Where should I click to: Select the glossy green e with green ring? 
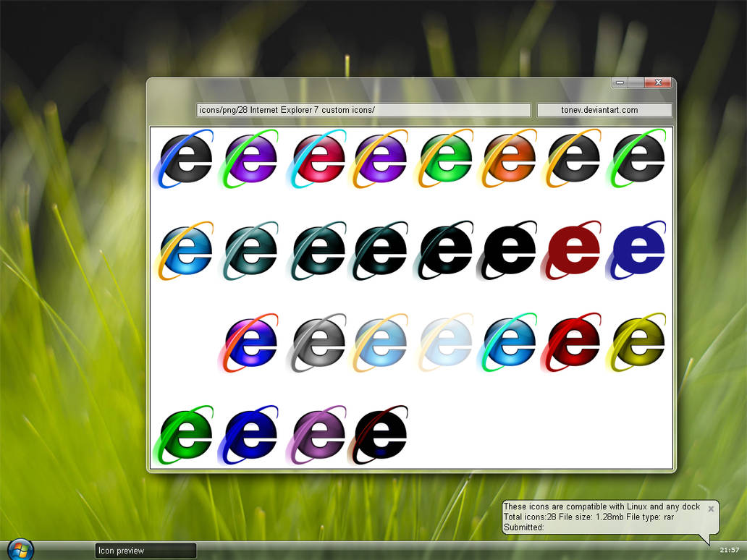(185, 435)
